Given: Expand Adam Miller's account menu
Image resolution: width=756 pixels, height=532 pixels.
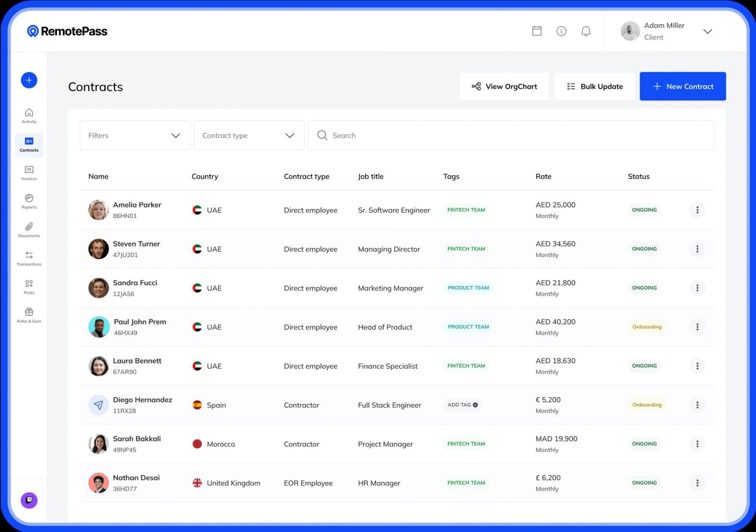Looking at the screenshot, I should tap(707, 31).
